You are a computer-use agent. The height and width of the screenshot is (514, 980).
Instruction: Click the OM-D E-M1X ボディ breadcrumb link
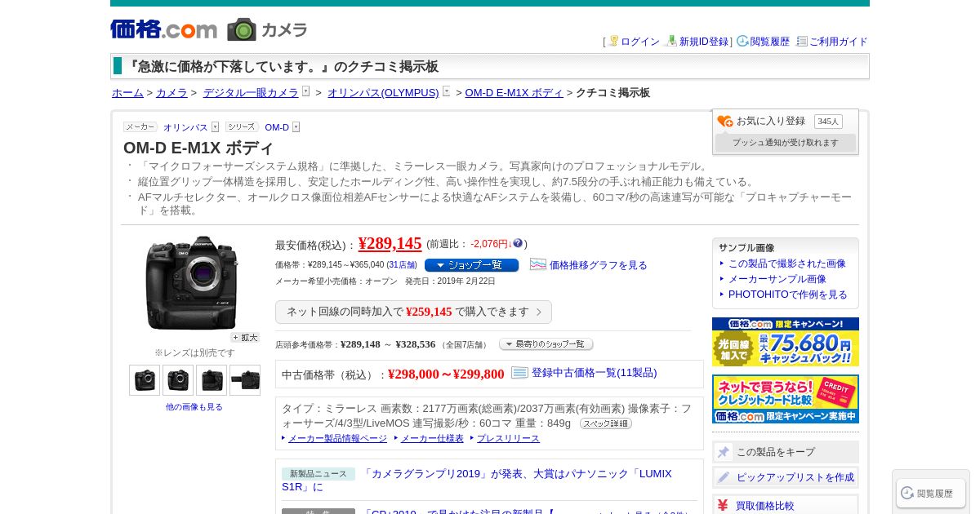(514, 93)
